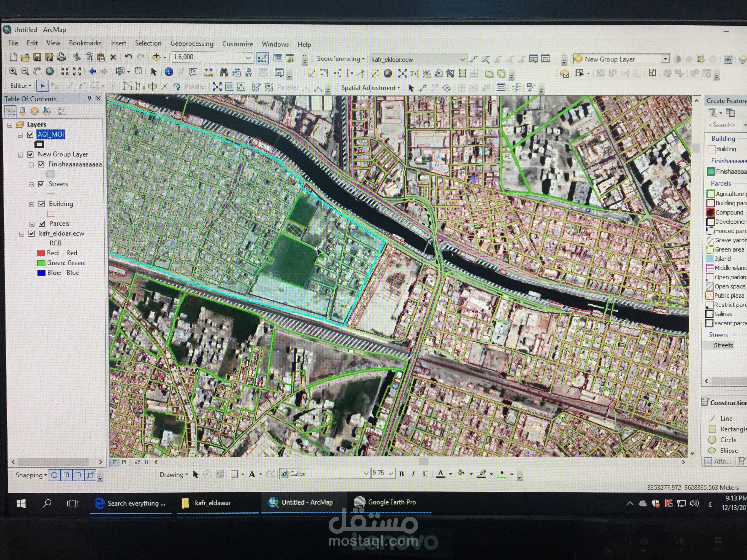The width and height of the screenshot is (747, 560).
Task: Select the Rectangle construction tool
Action: point(728,429)
